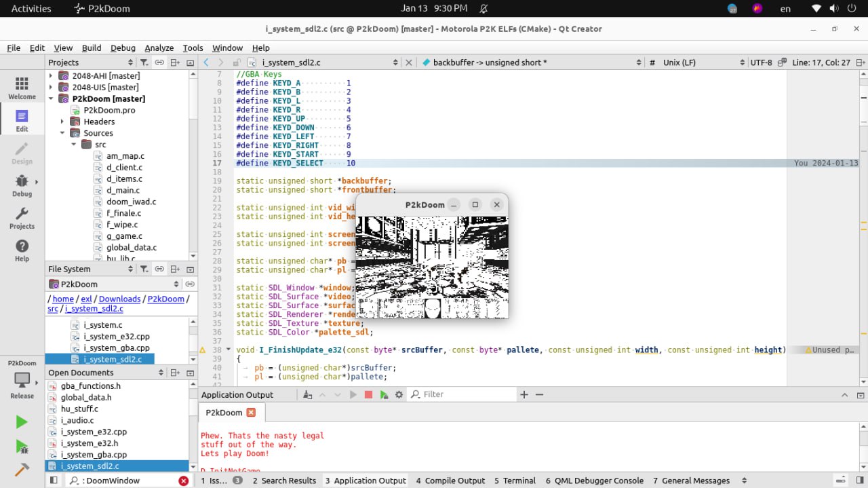Build the project with the hammer icon
The width and height of the screenshot is (868, 488).
(22, 470)
